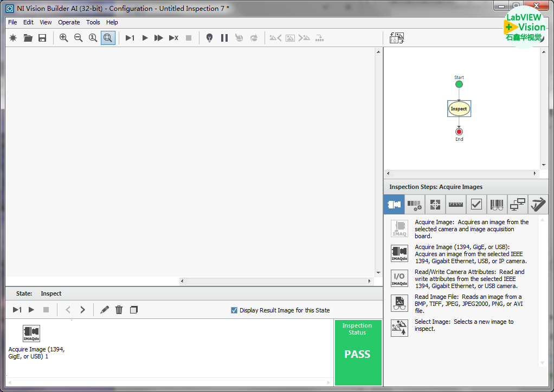
Task: Open the Tools menu
Action: (x=93, y=22)
